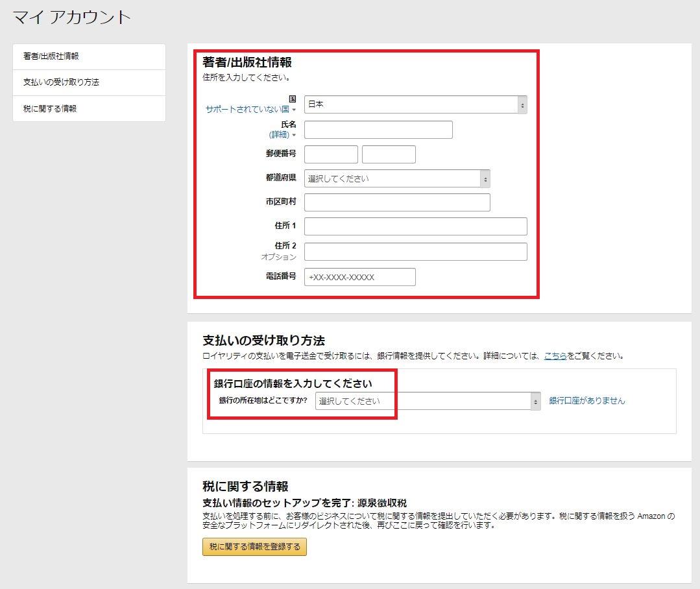The width and height of the screenshot is (700, 589).
Task: Click the 都道府県 field label
Action: 281,178
